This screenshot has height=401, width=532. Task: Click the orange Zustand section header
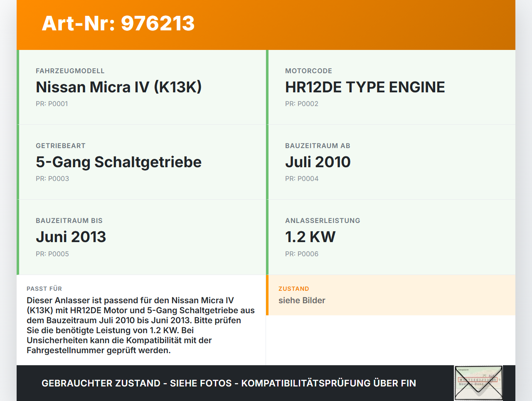tap(293, 288)
